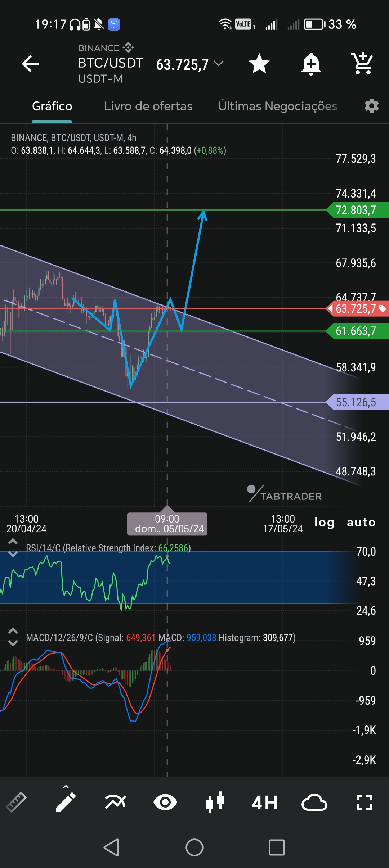Open the indicators tool icon
The image size is (389, 868).
coord(115,802)
